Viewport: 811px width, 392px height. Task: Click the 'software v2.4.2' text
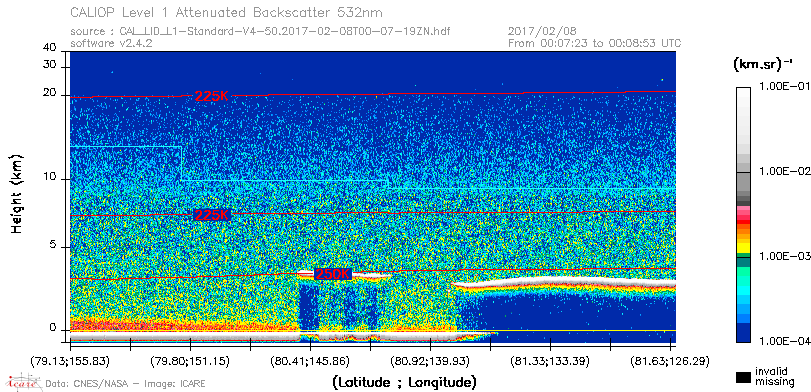[111, 43]
